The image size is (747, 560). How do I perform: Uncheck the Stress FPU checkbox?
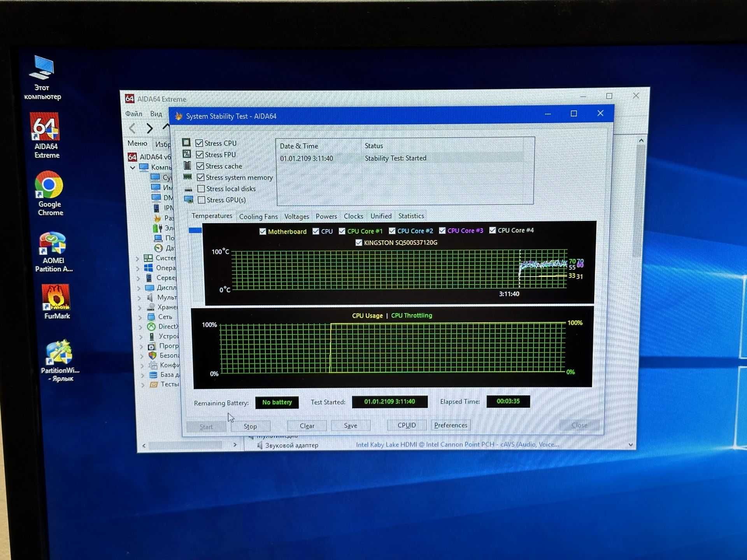point(200,154)
